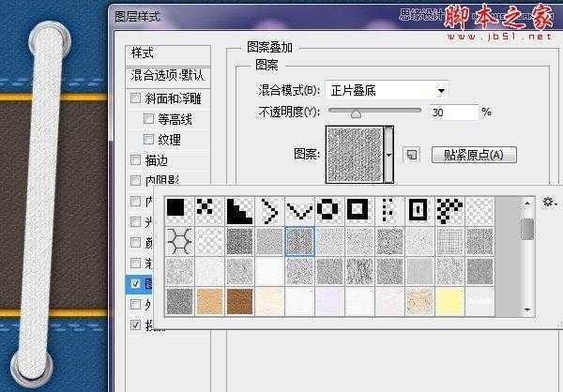Click the create new preset icon
The image size is (563, 392).
click(410, 155)
